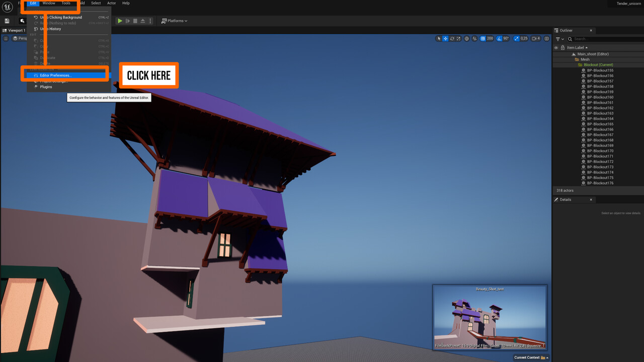Click the 318 actors status text
This screenshot has height=362, width=644.
(x=565, y=191)
